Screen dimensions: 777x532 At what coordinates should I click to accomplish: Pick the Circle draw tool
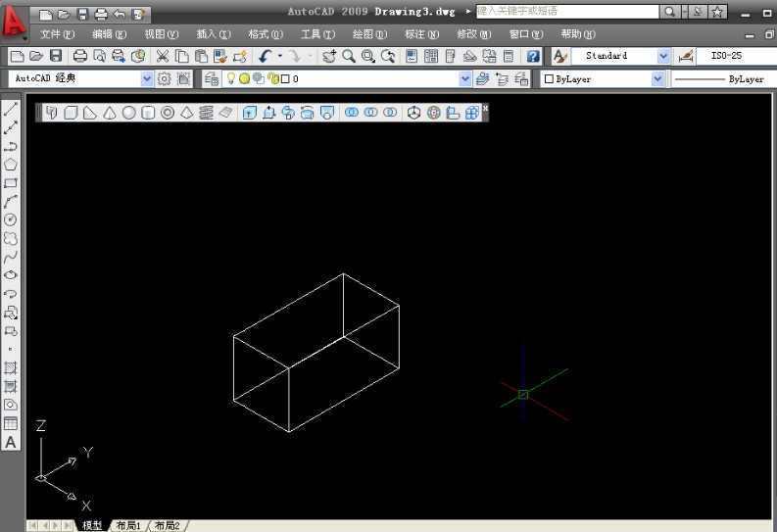11,219
